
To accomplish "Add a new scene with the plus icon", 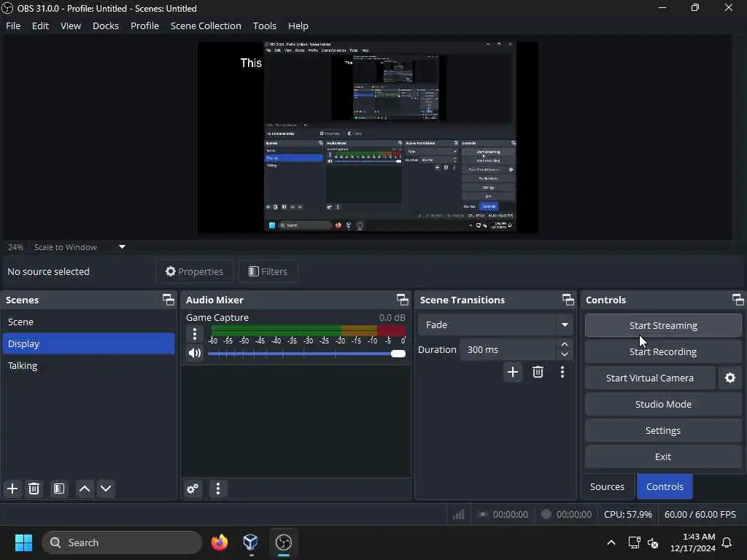I will [x=12, y=489].
